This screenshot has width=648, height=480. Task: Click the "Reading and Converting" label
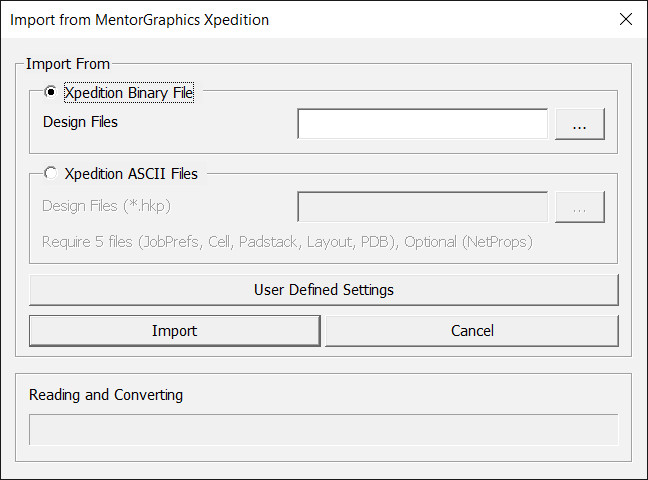[x=106, y=394]
